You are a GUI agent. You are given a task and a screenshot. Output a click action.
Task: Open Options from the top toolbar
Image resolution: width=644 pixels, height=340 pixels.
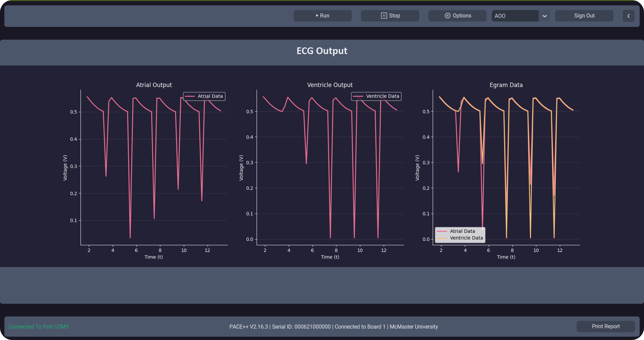click(457, 15)
